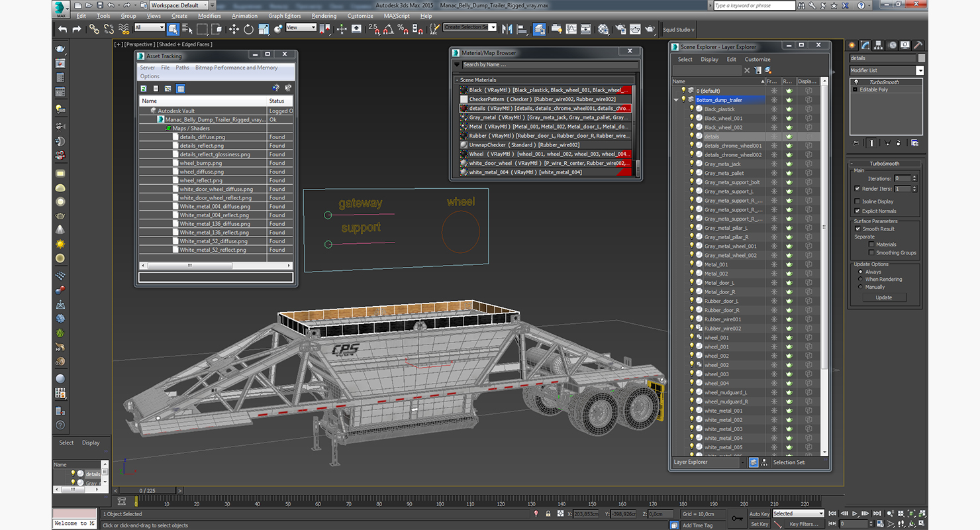Open the MAXScript menu
The width and height of the screenshot is (980, 530).
[397, 16]
